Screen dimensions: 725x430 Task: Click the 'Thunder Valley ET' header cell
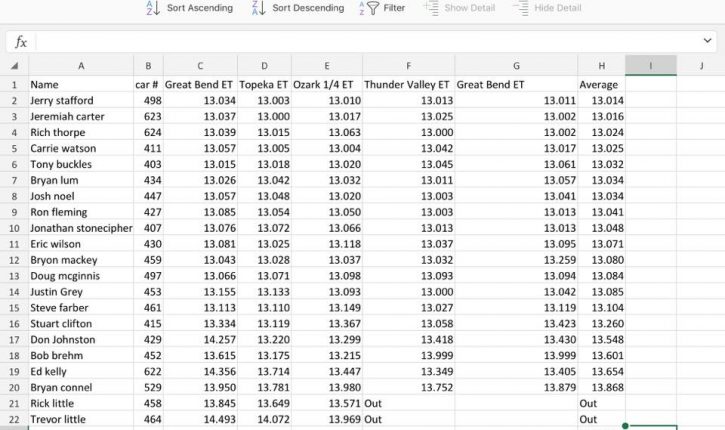pos(408,85)
